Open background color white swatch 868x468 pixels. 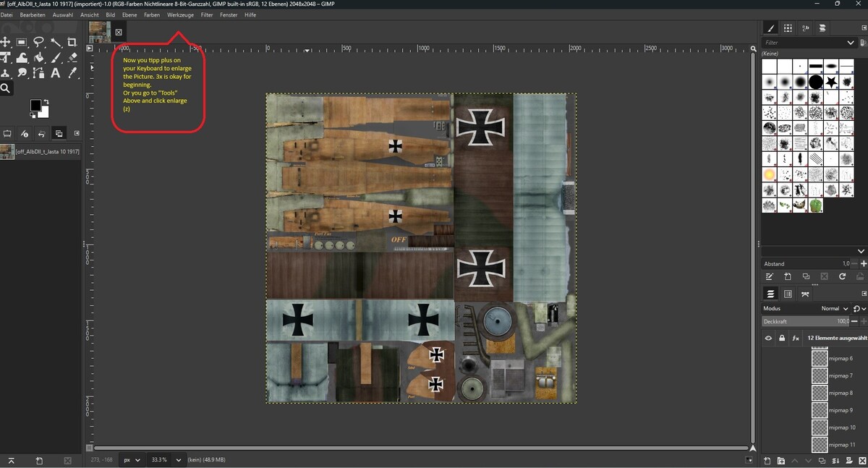(x=45, y=113)
